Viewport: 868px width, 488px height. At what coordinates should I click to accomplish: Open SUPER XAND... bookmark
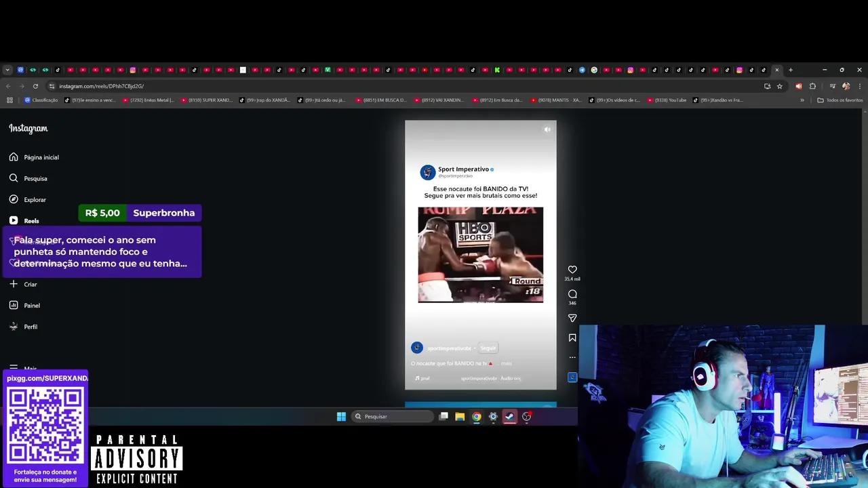(207, 100)
